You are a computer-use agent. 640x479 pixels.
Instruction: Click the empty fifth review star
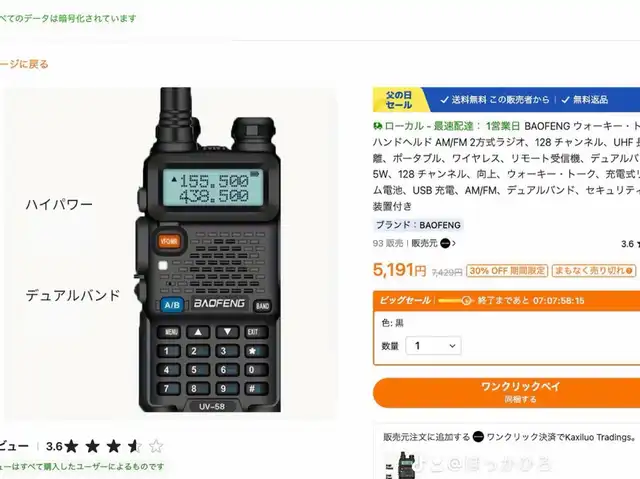(156, 446)
